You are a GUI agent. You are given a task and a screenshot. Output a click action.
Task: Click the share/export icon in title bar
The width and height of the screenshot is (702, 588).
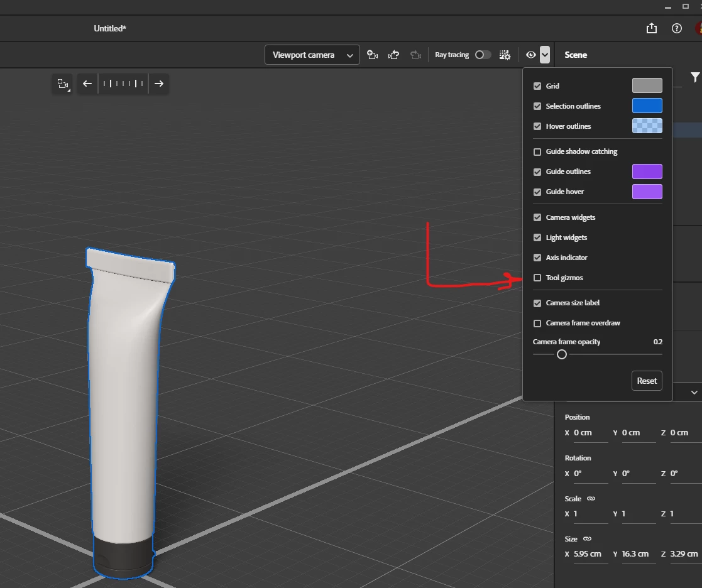(652, 28)
